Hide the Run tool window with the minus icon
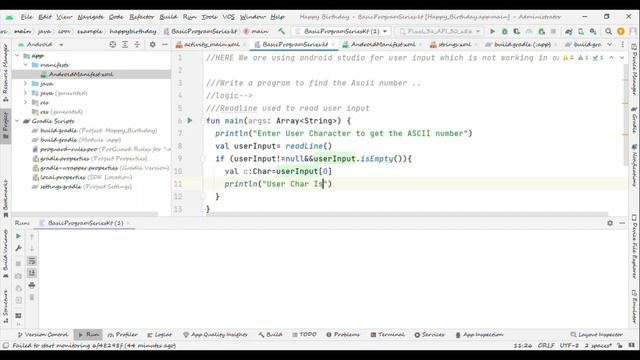 622,223
